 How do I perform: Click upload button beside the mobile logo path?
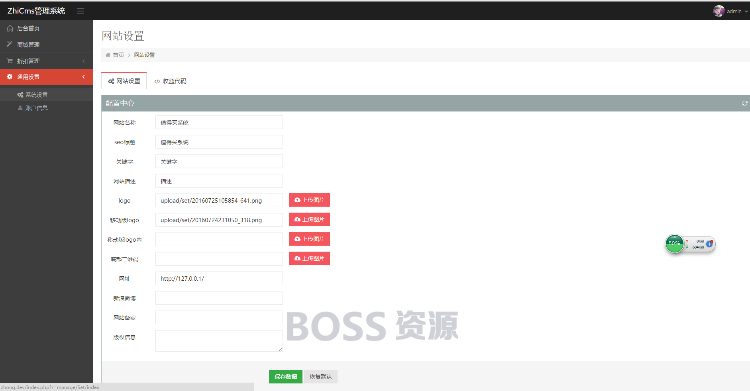click(x=309, y=220)
